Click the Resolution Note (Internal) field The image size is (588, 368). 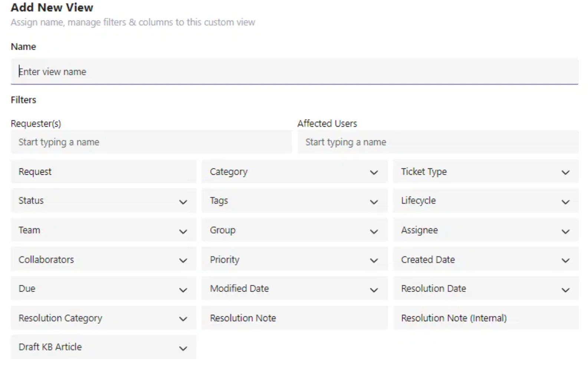(x=485, y=318)
